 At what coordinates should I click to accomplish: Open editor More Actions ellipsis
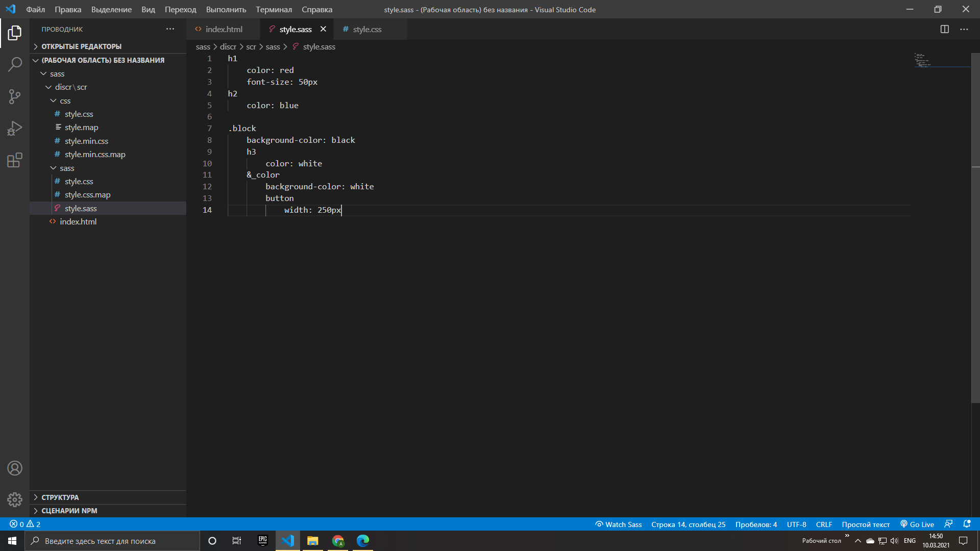964,29
